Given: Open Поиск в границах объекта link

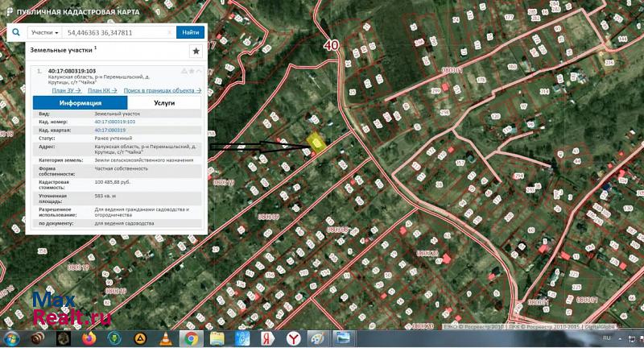Looking at the screenshot, I should 162,90.
